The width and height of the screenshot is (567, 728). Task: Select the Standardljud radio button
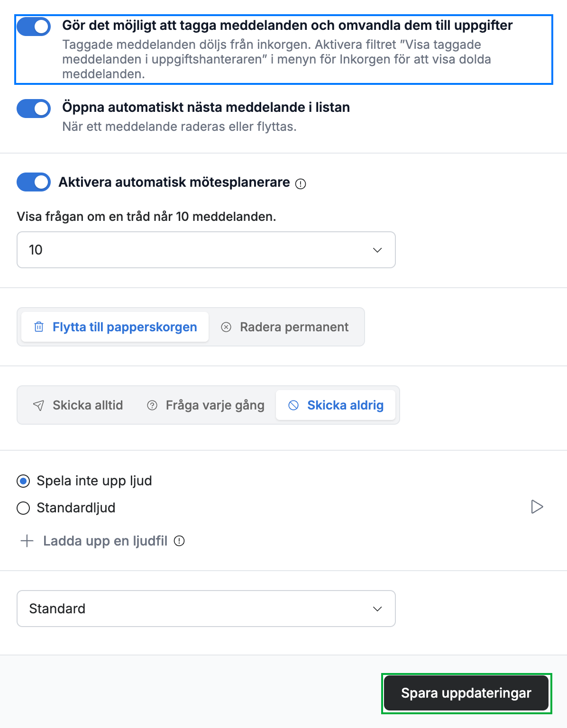23,508
